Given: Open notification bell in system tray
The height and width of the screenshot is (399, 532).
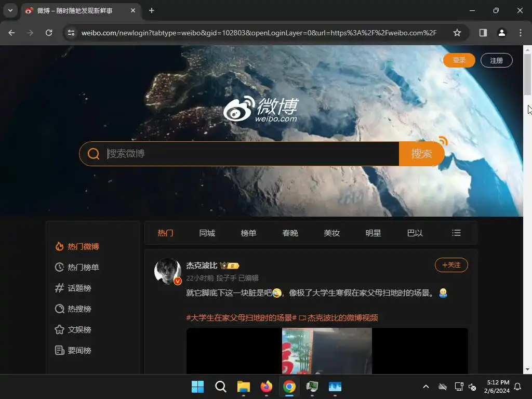Looking at the screenshot, I should point(517,387).
